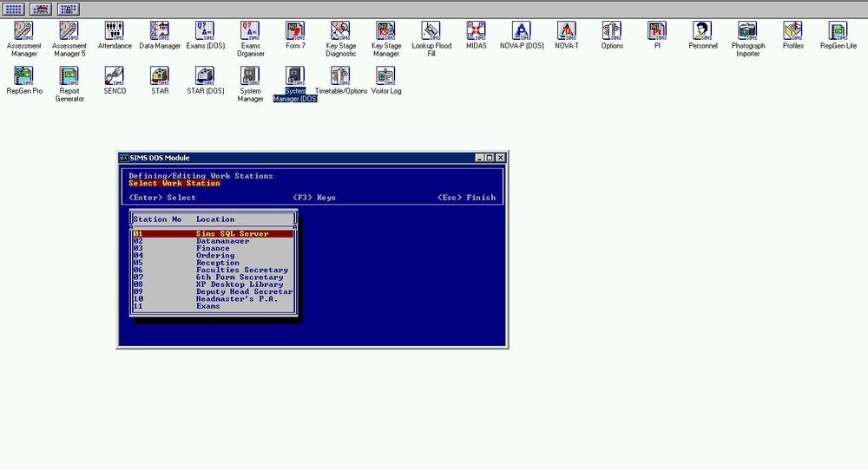Open Key Stage Diagnostic
The width and height of the screenshot is (868, 470).
[x=340, y=30]
